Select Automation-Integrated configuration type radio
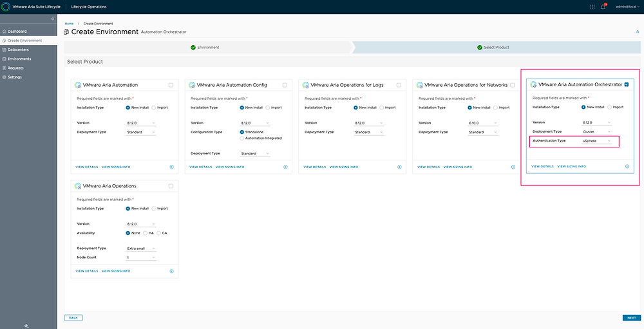Image resolution: width=644 pixels, height=329 pixels. (x=242, y=138)
